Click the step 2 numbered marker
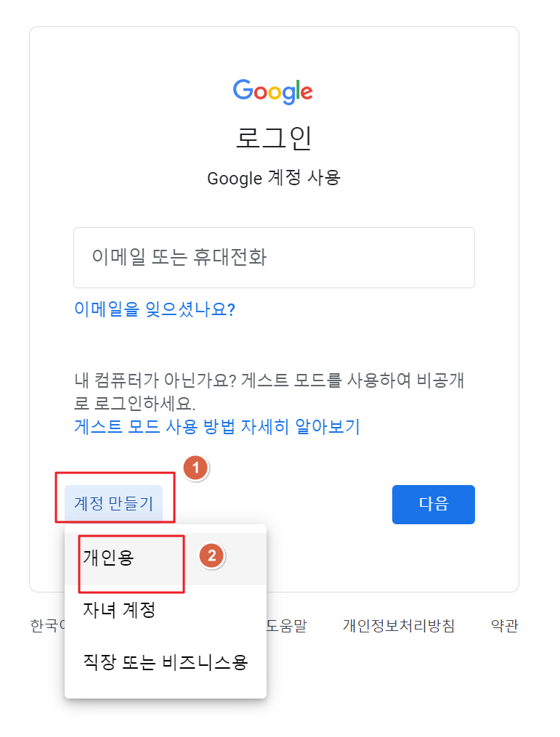Screen dimensions: 560x737 pyautogui.click(x=211, y=555)
